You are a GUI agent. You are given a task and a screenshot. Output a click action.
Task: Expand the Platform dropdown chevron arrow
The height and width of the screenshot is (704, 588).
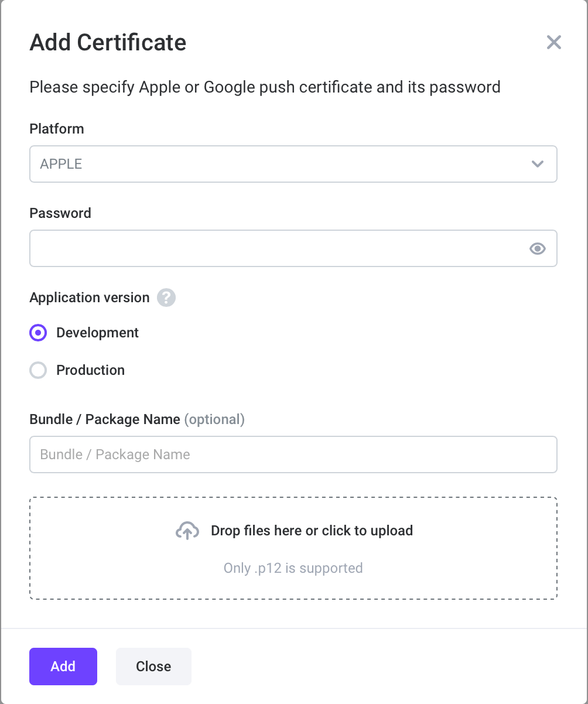(537, 164)
